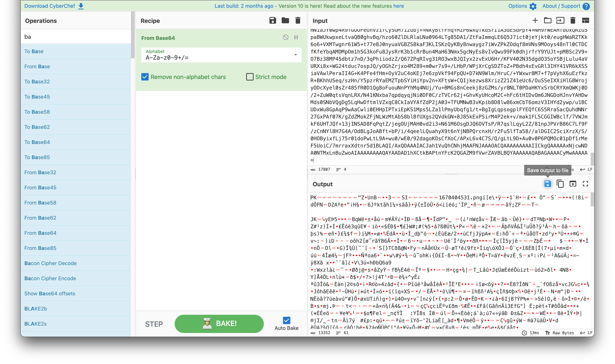Image resolution: width=615 pixels, height=364 pixels.
Task: Save the recipe using the disk icon
Action: pos(272,20)
